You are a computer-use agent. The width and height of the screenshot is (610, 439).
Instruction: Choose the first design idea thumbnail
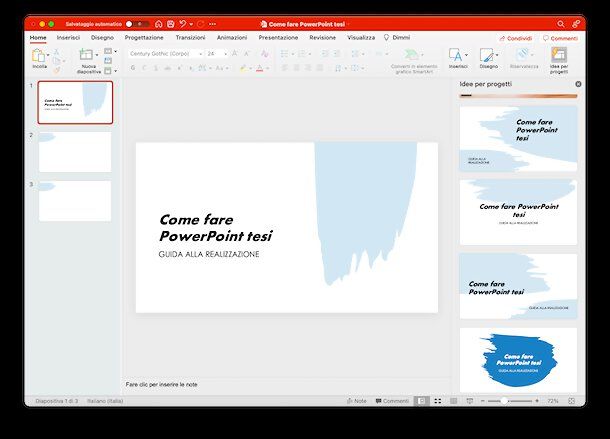[x=518, y=139]
